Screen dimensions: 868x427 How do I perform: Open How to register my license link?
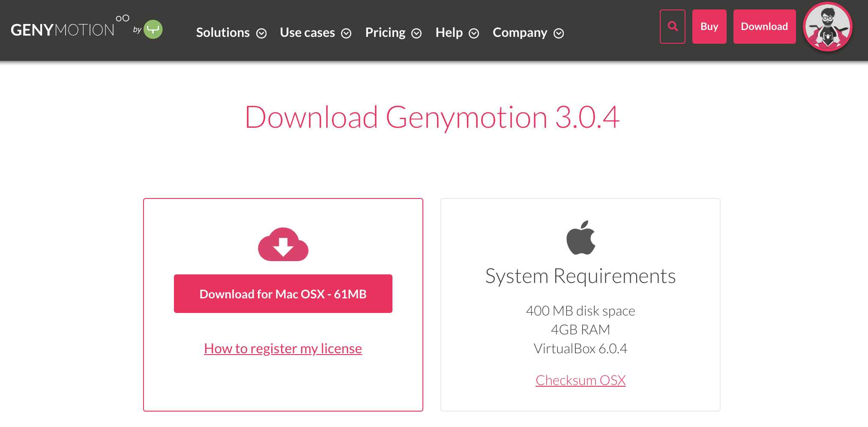pos(283,349)
